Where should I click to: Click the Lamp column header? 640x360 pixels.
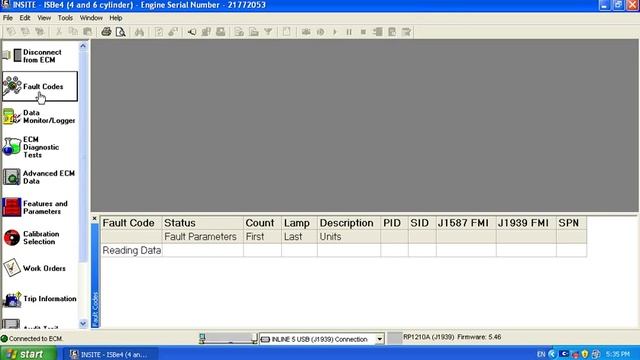[299, 223]
